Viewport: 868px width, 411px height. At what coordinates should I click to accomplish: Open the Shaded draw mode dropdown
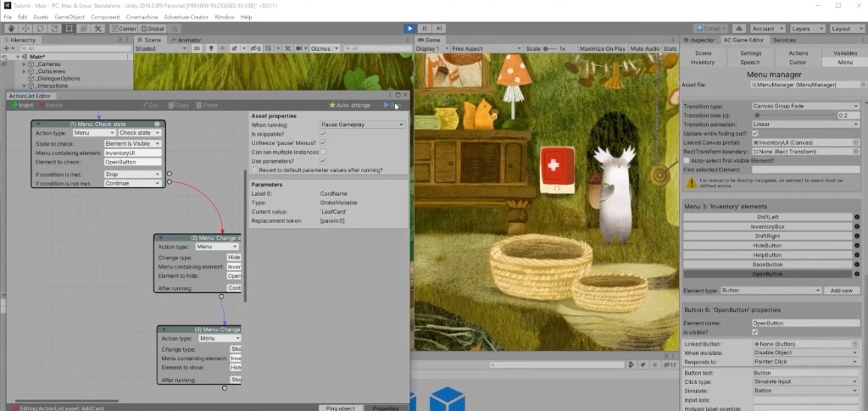[161, 48]
